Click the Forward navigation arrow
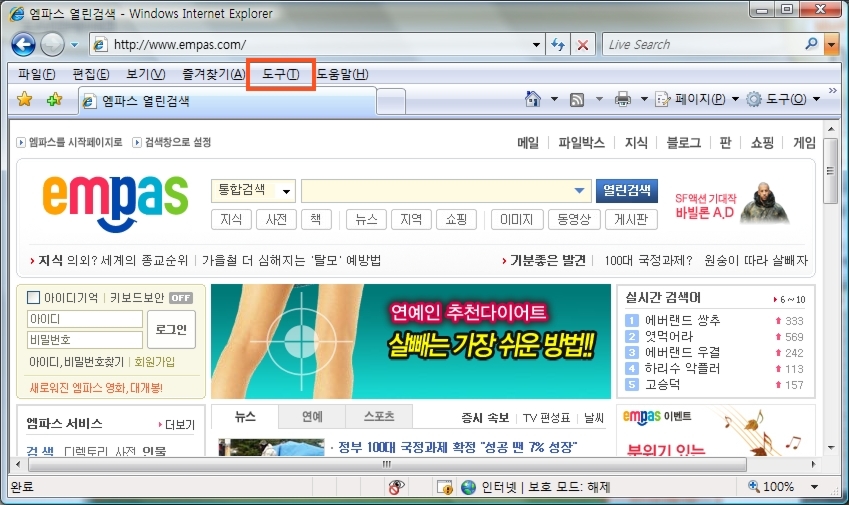The image size is (849, 505). coord(53,44)
